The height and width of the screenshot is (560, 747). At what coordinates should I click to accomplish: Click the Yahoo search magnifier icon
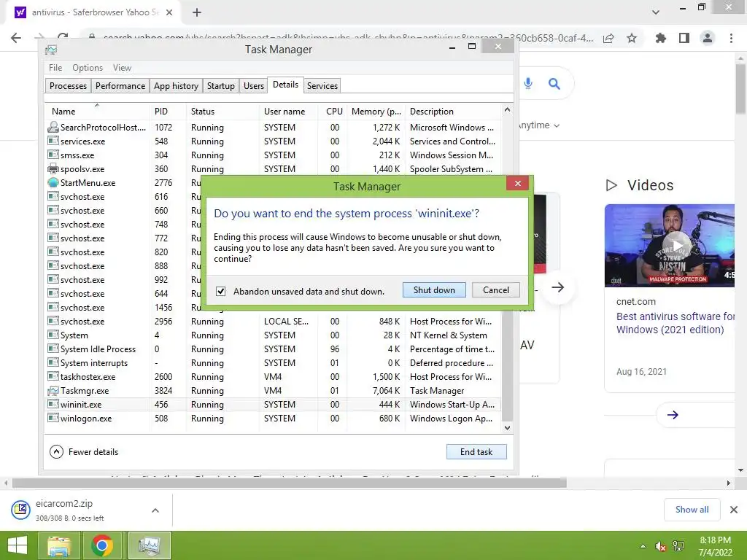(x=554, y=84)
